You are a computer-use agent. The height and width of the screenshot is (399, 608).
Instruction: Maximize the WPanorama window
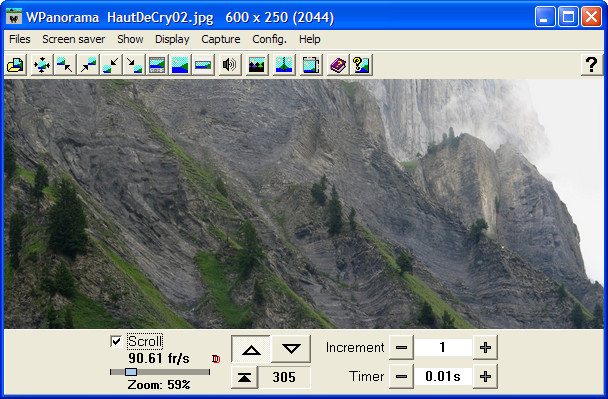568,17
